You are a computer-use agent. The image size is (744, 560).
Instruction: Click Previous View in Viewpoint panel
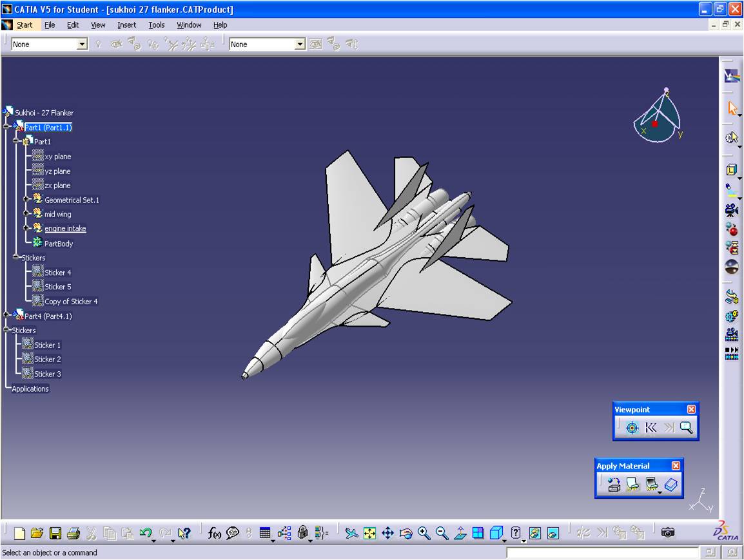tap(651, 428)
